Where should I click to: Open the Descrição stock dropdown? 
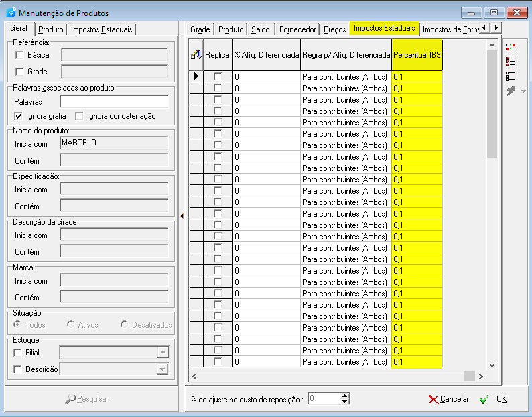point(163,369)
